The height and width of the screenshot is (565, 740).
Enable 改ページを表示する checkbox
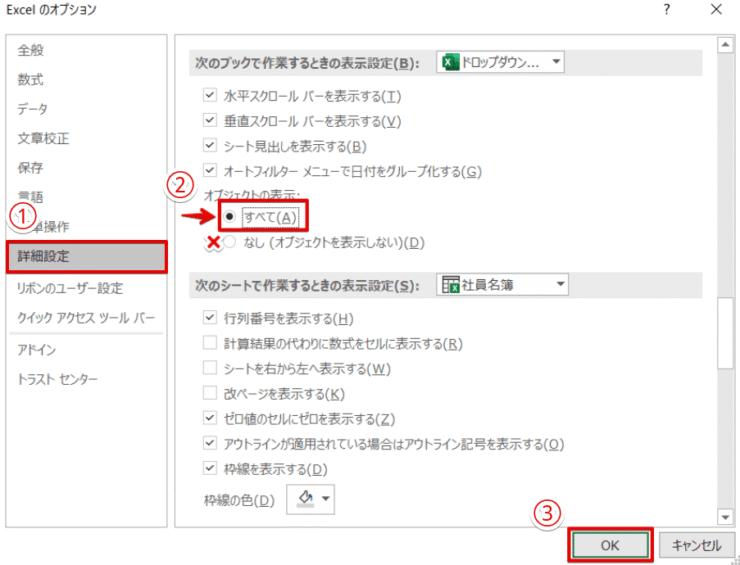[x=210, y=393]
